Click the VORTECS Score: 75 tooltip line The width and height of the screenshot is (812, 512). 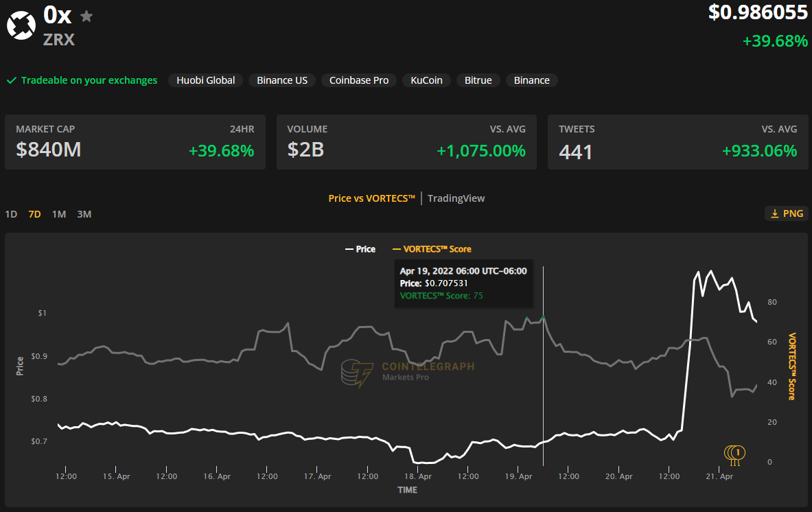point(441,296)
